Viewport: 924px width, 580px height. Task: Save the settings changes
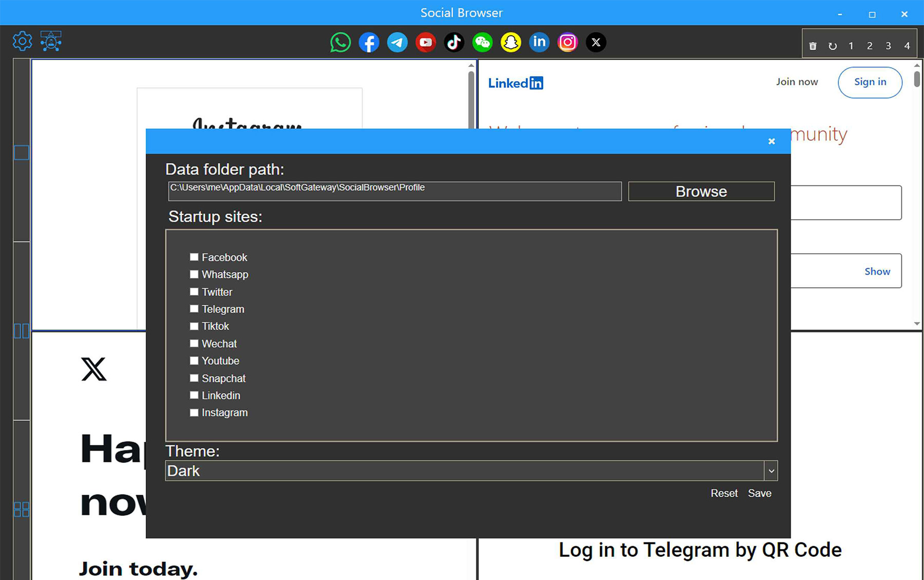point(760,493)
